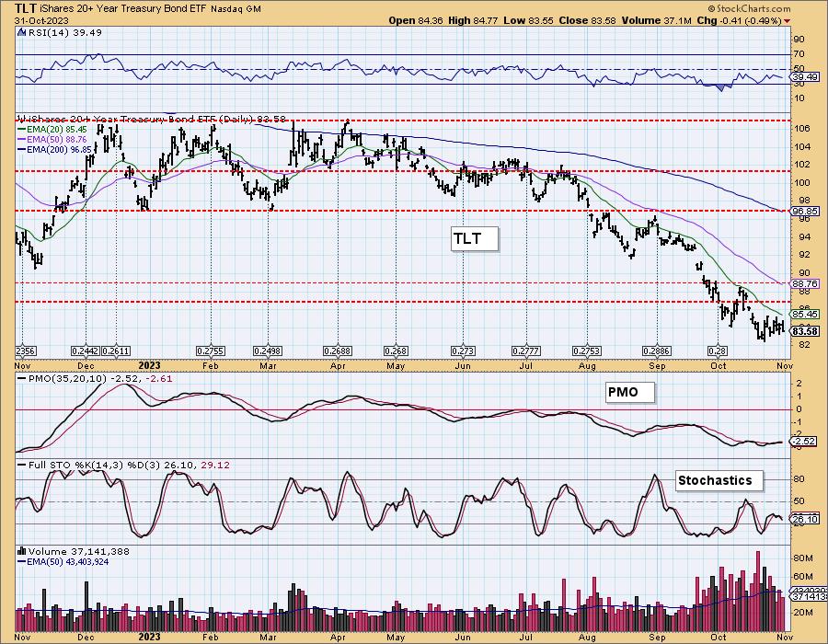Click the 88.76 price tag on right axis

pos(805,283)
